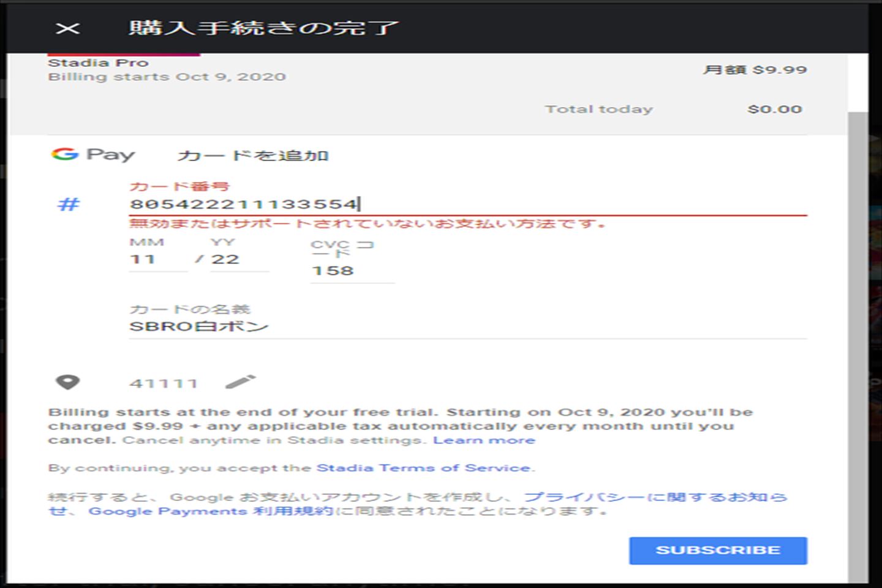
Task: Close the purchase dialog with the X icon
Action: click(x=67, y=28)
